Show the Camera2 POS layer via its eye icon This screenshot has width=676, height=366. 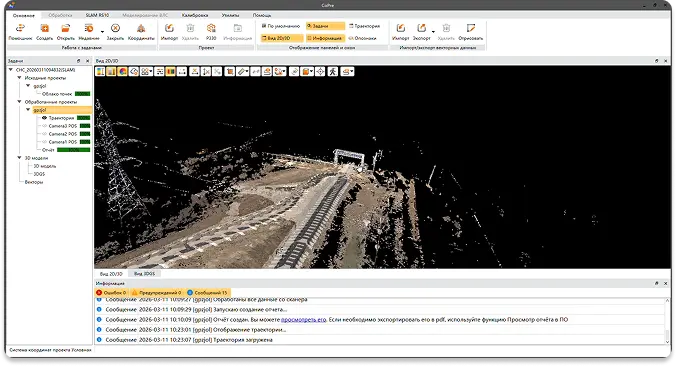click(x=44, y=134)
